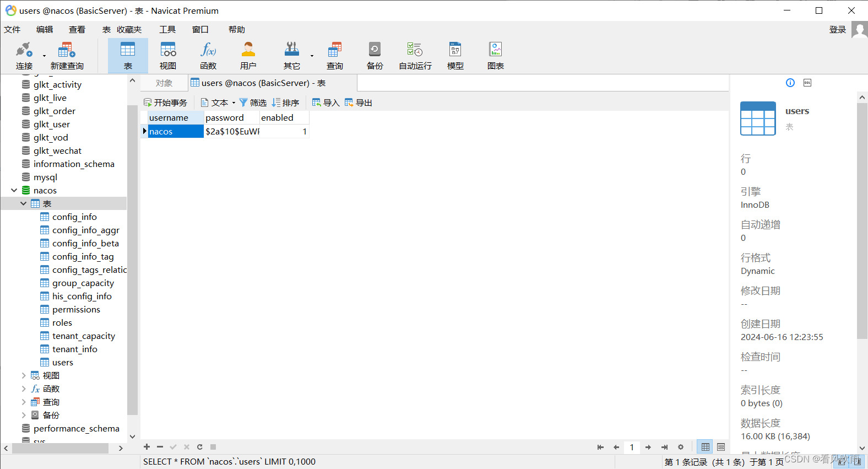Open Connection dropdown arrow
Screen dimensions: 868x469
[44, 56]
